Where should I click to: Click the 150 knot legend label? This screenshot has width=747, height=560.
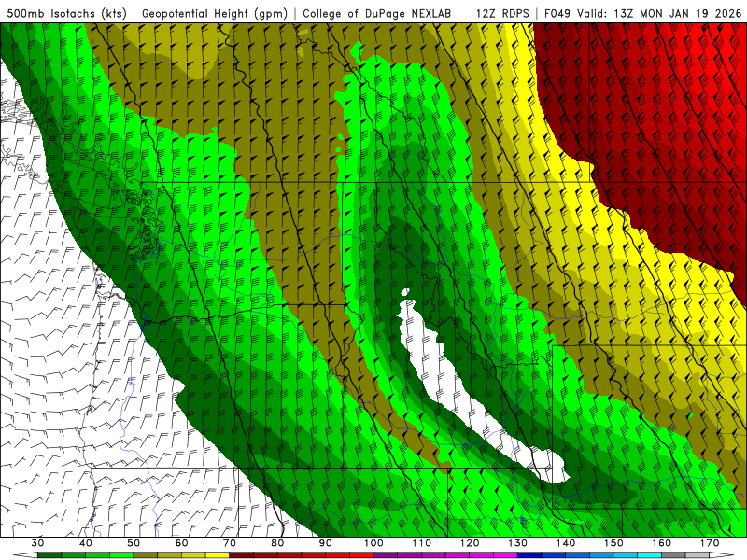click(x=614, y=543)
